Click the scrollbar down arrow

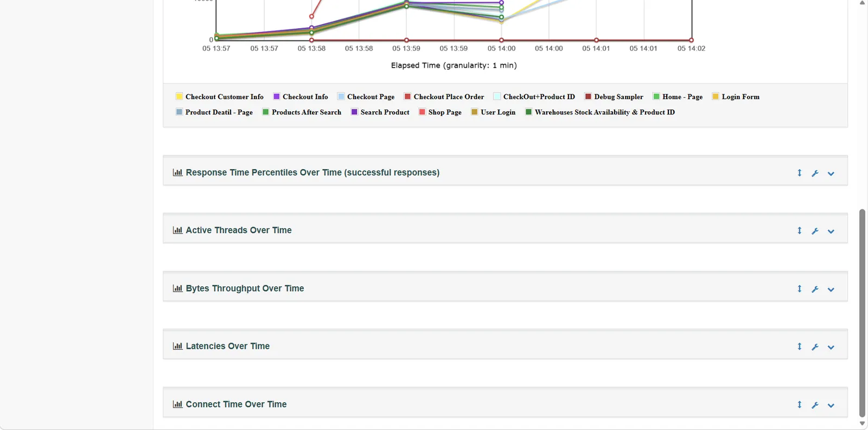862,423
